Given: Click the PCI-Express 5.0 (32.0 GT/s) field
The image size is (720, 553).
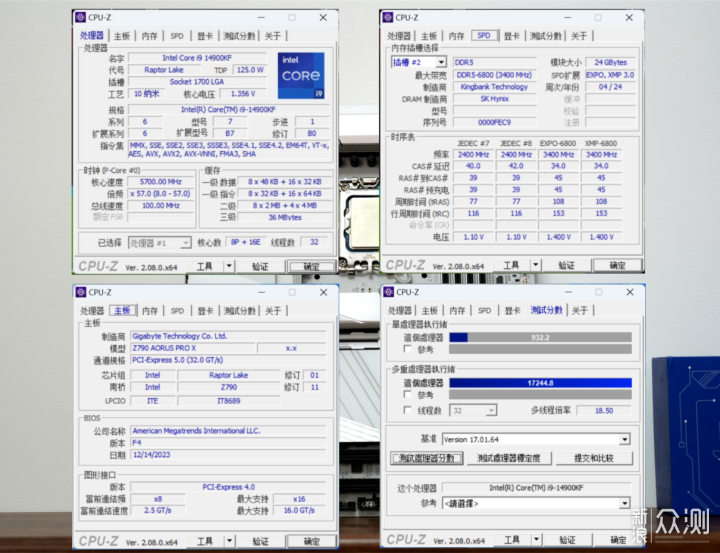Looking at the screenshot, I should point(228,360).
